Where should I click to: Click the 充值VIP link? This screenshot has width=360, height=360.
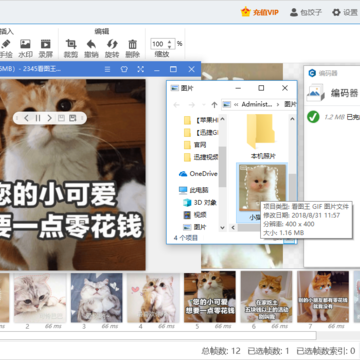[x=260, y=13]
